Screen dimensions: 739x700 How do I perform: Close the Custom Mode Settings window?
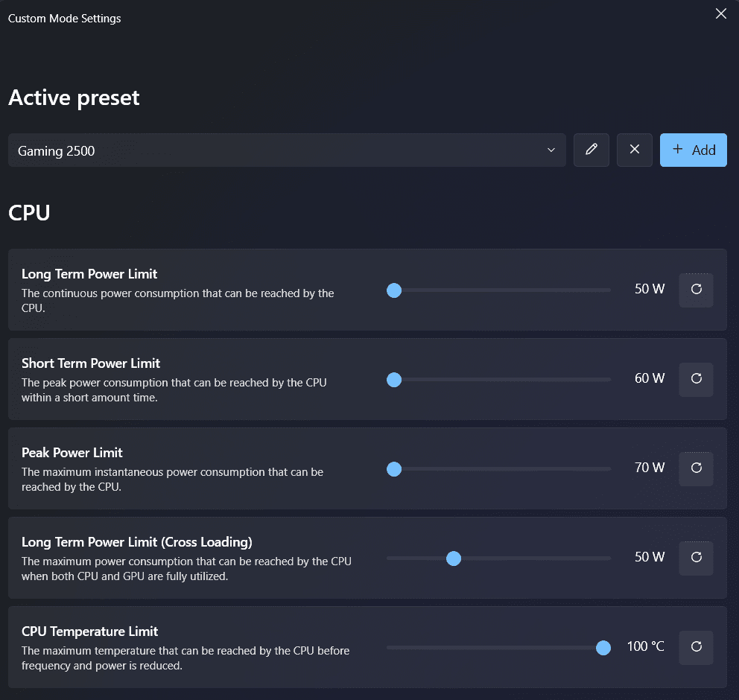(720, 14)
